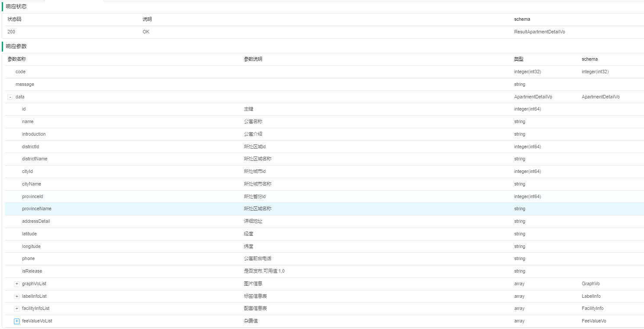Click integer(int32) in the schema column
The width and height of the screenshot is (644, 329).
pos(595,72)
